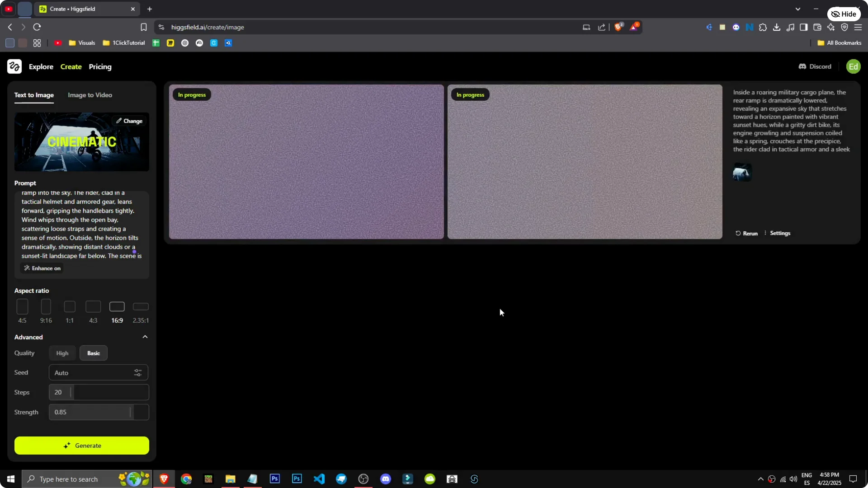Image resolution: width=868 pixels, height=488 pixels.
Task: Select Basic quality option
Action: point(93,353)
